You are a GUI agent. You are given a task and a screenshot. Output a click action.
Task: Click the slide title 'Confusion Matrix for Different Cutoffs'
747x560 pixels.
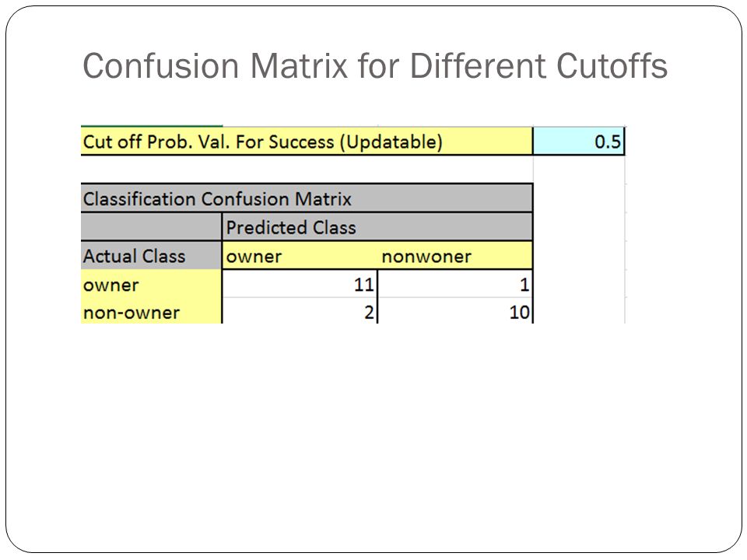pyautogui.click(x=375, y=65)
